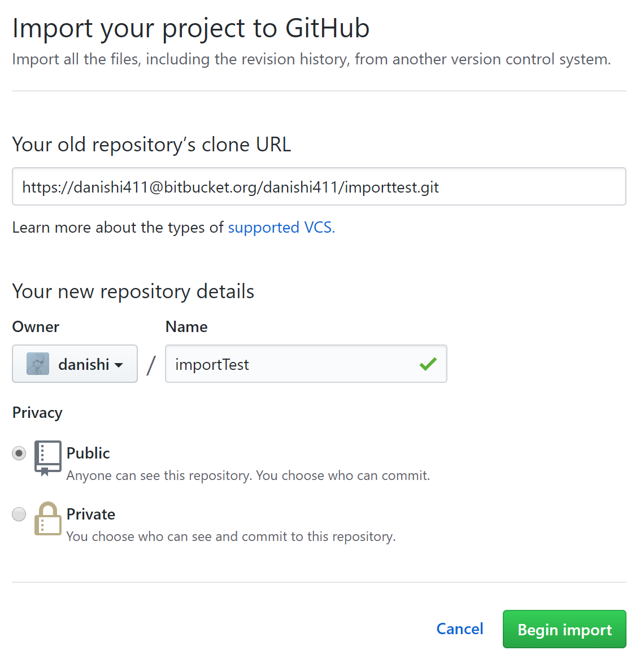644x659 pixels.
Task: Click the "Import your project to GitHub" heading
Action: coord(191,28)
